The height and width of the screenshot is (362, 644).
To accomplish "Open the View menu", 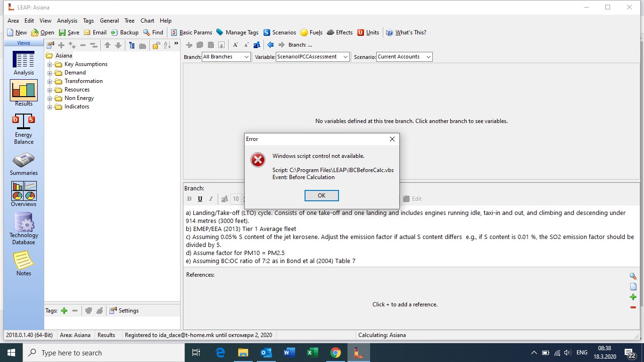I will click(45, 21).
